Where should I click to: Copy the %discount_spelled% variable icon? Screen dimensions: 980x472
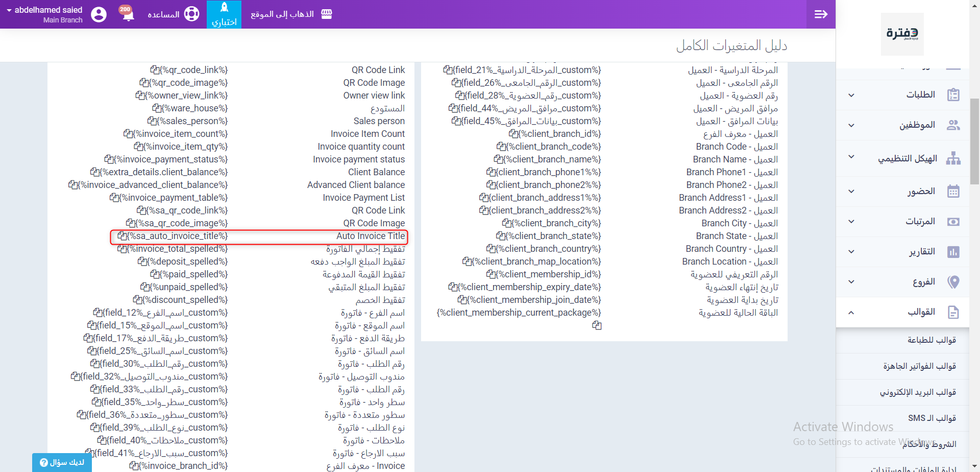(x=137, y=300)
